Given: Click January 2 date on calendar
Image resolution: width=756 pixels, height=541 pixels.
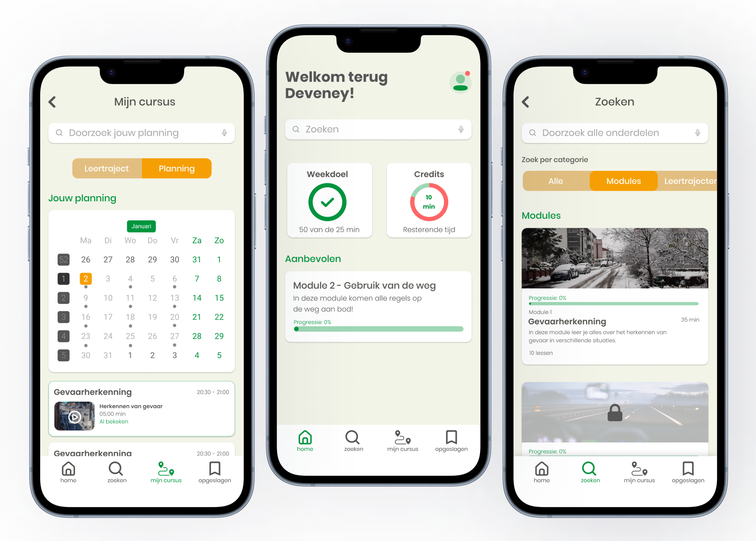Looking at the screenshot, I should tap(85, 279).
